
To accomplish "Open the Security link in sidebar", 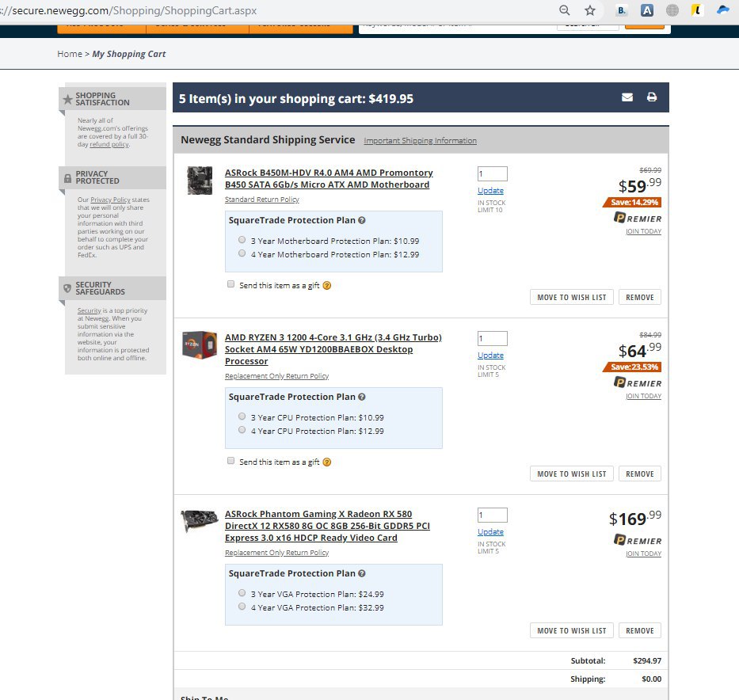I will 89,310.
